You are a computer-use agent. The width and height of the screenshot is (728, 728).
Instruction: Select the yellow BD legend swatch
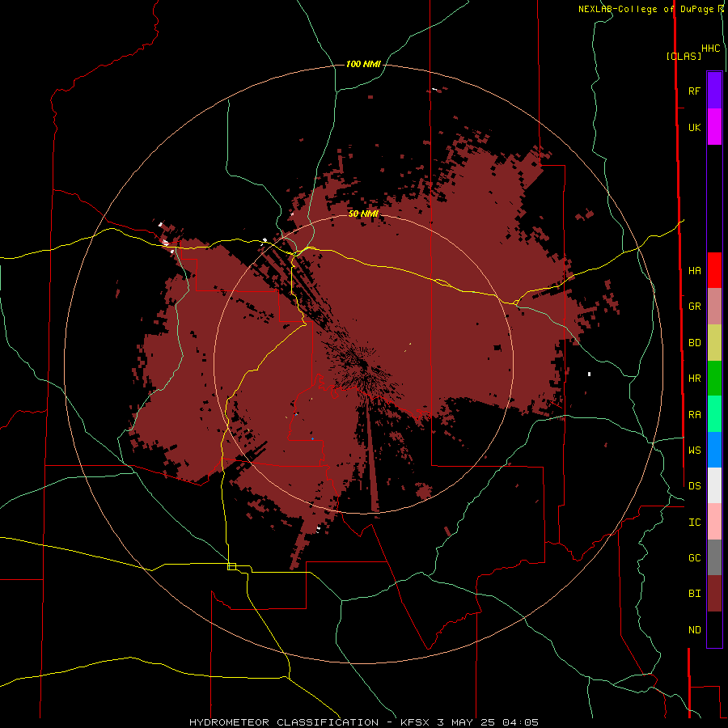714,343
